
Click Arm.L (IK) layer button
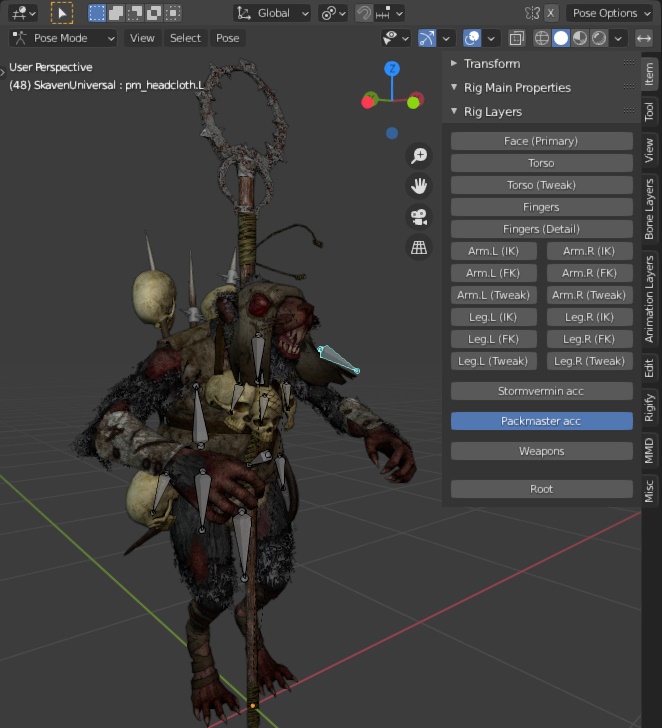493,251
